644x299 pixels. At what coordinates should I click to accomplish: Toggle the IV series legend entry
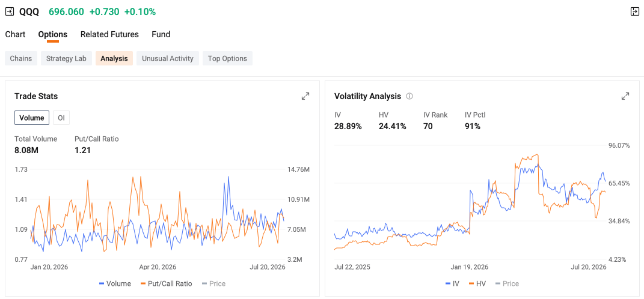452,283
